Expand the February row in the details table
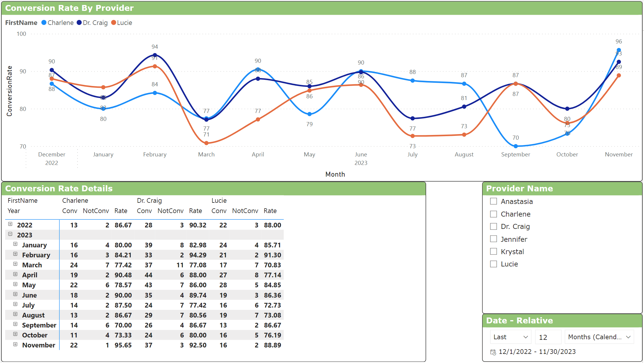 tap(16, 254)
